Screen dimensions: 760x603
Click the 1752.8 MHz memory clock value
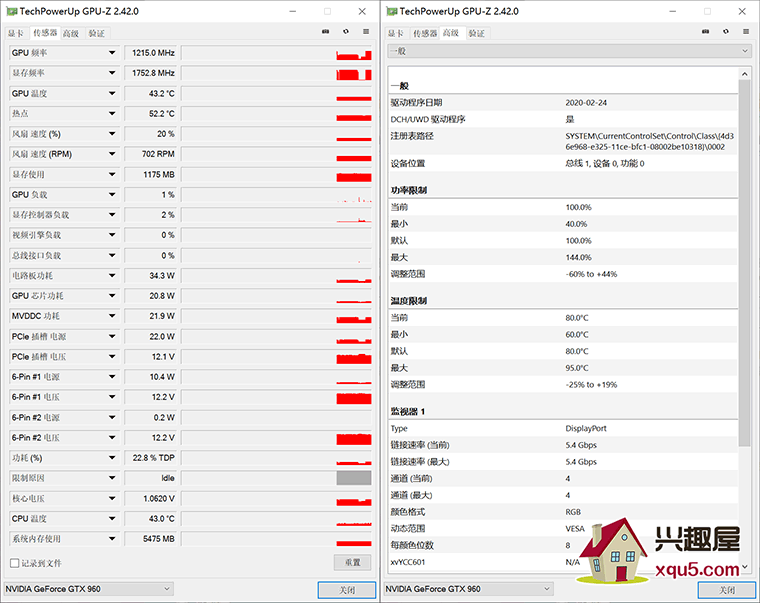click(x=150, y=73)
